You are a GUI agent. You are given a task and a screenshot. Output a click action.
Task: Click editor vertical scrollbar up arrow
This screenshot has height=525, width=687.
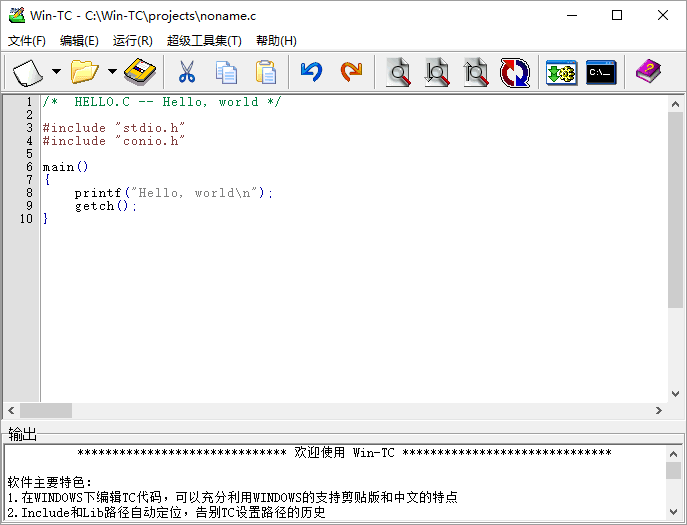point(675,104)
